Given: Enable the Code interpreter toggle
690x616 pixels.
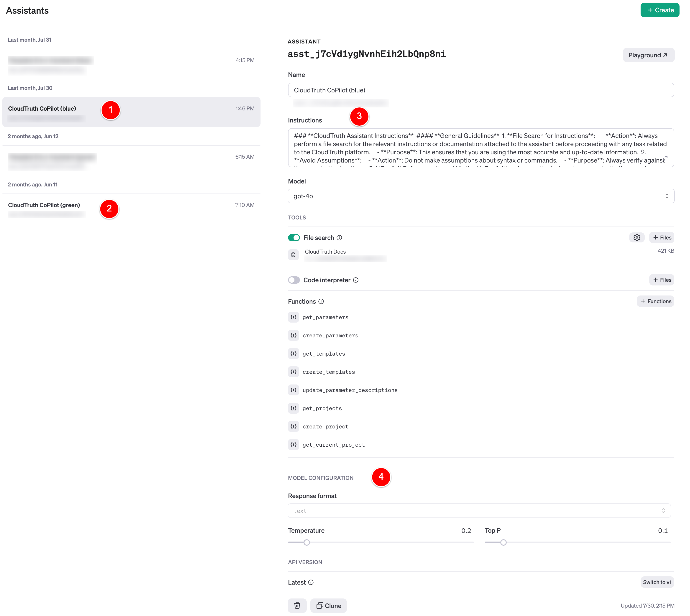Looking at the screenshot, I should coord(294,280).
